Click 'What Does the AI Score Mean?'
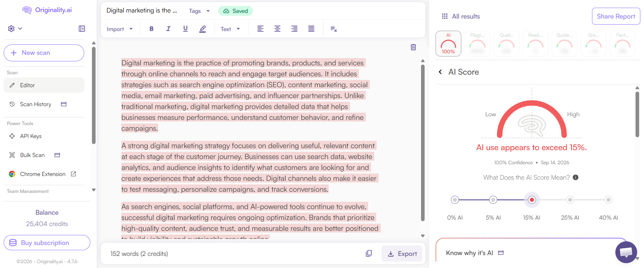 click(x=526, y=177)
